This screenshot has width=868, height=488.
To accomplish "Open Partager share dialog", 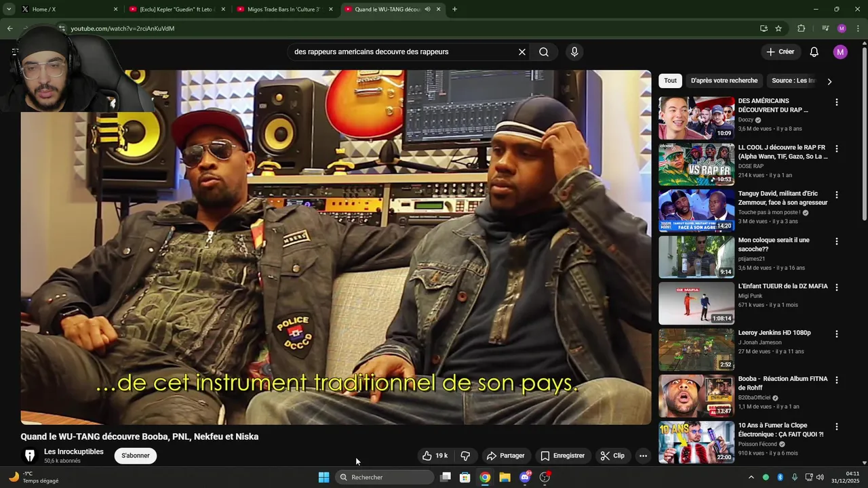I will (505, 455).
